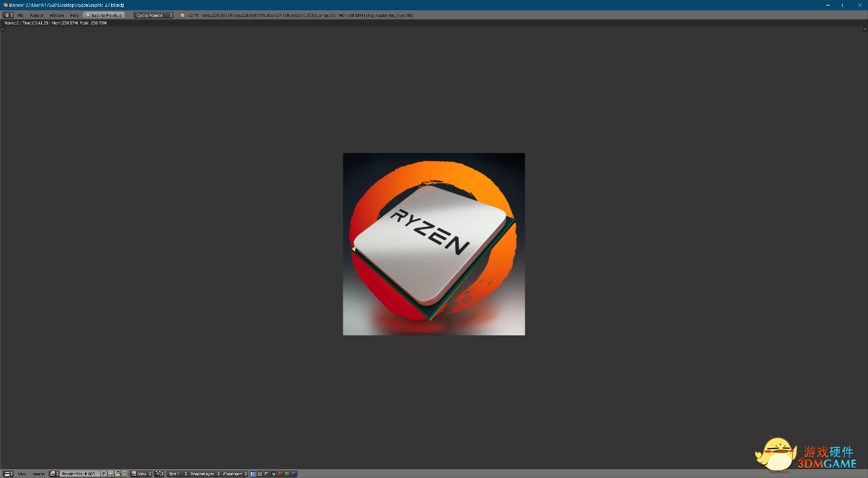The width and height of the screenshot is (868, 478).
Task: Click the Blender logo icon in header
Action: (x=182, y=15)
